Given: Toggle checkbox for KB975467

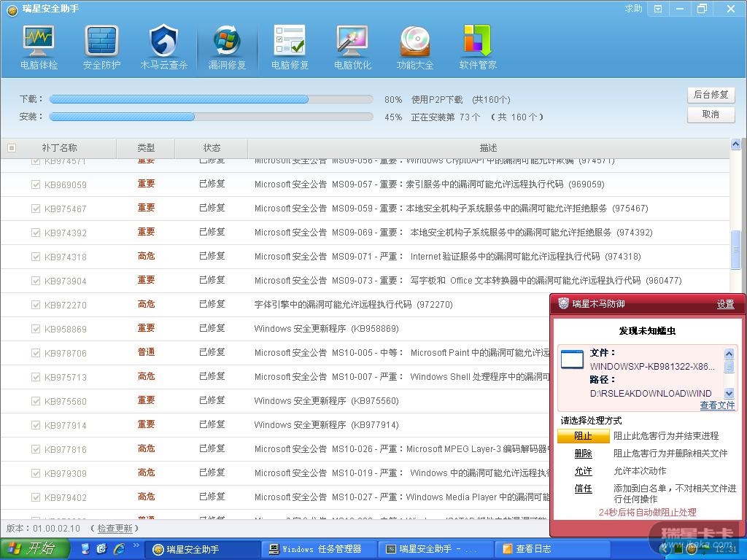Looking at the screenshot, I should click(x=35, y=209).
